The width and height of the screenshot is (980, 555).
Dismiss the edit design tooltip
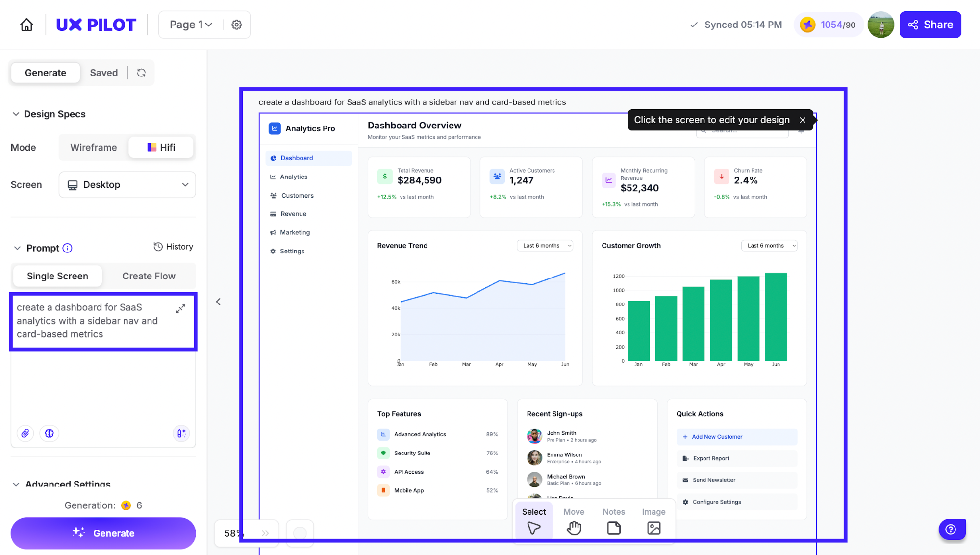click(803, 120)
